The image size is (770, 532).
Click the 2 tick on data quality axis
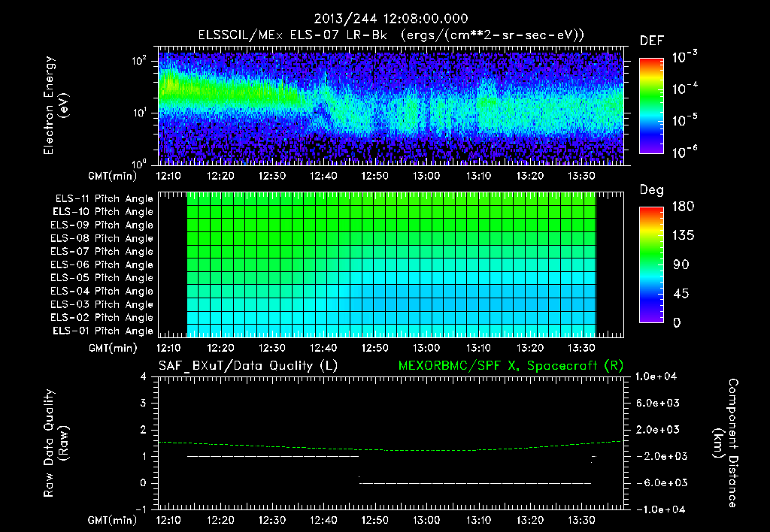[x=144, y=430]
